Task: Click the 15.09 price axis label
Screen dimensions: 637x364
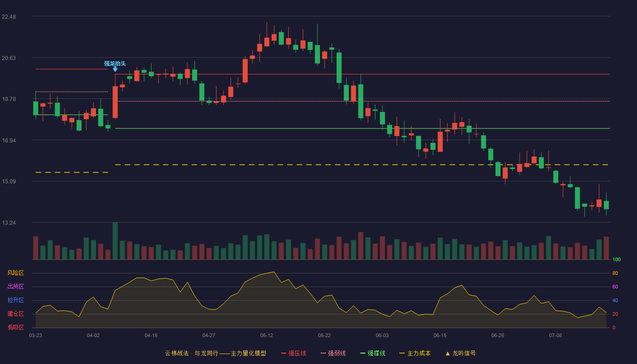Action: pyautogui.click(x=9, y=182)
